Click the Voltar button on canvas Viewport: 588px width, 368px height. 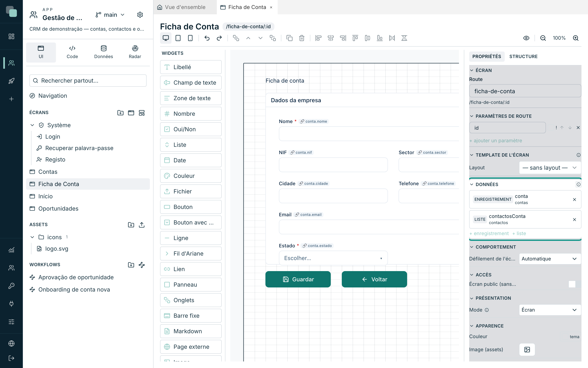point(374,279)
